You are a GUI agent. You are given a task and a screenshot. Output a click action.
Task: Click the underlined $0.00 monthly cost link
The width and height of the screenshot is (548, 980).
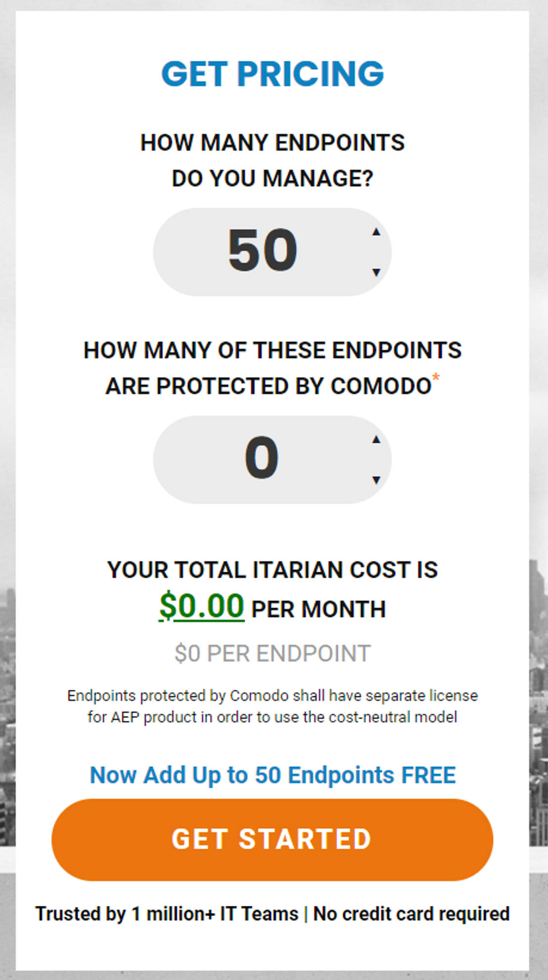203,607
